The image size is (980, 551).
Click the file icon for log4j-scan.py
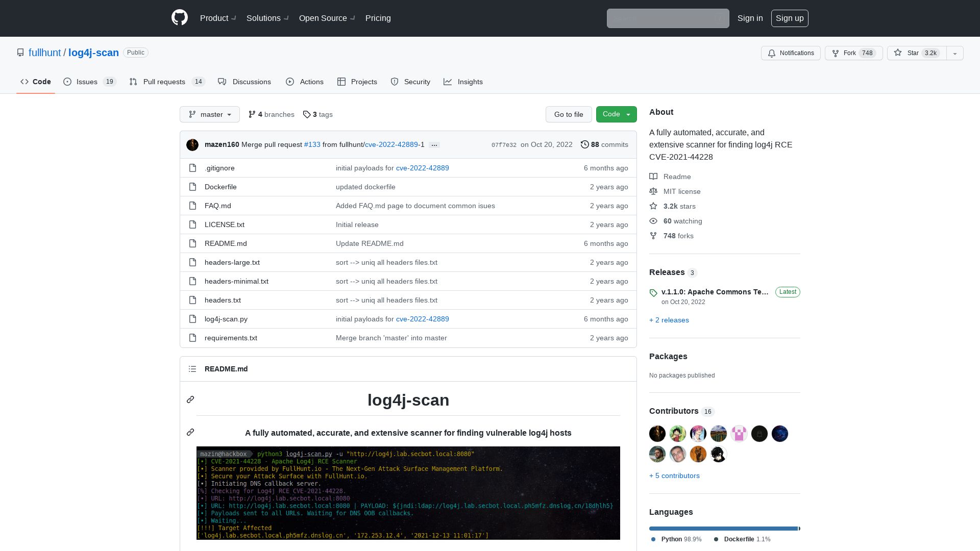(x=192, y=319)
